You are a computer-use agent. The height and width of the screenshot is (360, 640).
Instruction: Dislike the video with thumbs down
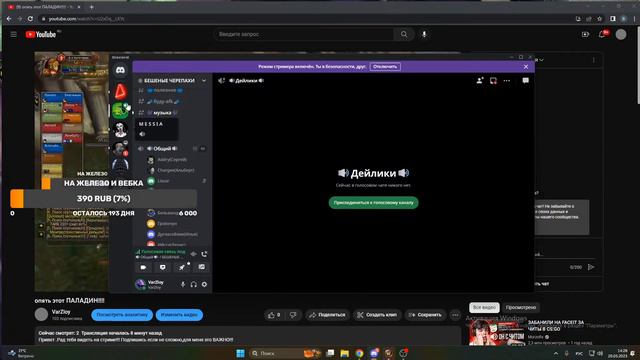click(293, 315)
